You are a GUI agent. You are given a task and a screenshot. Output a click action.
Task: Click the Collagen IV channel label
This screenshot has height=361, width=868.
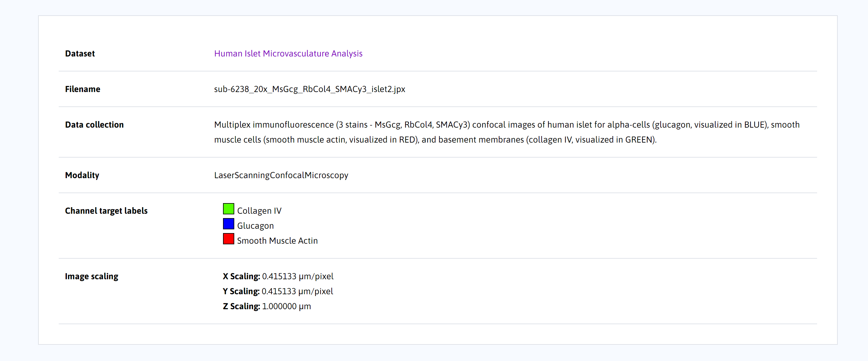pos(259,211)
